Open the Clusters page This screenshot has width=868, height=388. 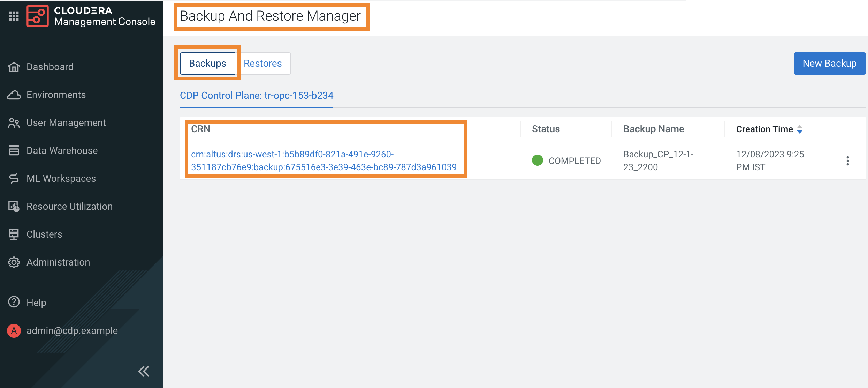point(44,234)
